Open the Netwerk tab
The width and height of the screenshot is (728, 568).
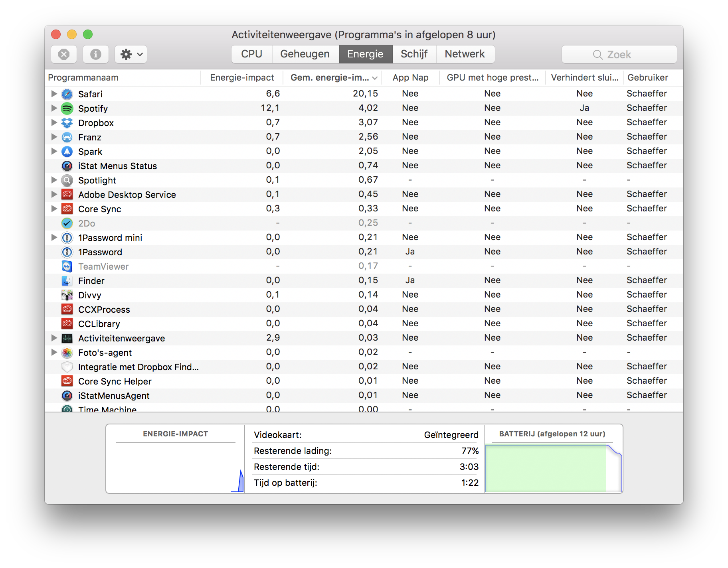click(x=465, y=54)
